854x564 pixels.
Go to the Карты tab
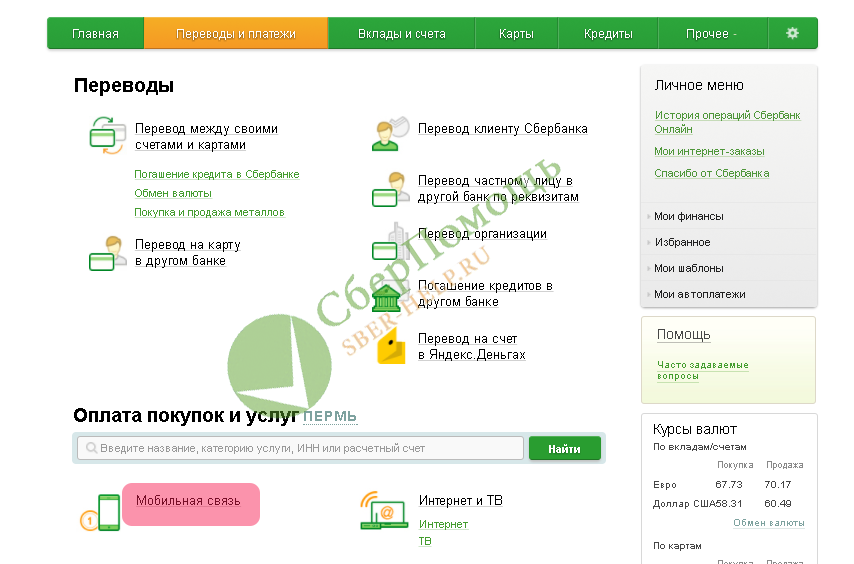tap(516, 33)
